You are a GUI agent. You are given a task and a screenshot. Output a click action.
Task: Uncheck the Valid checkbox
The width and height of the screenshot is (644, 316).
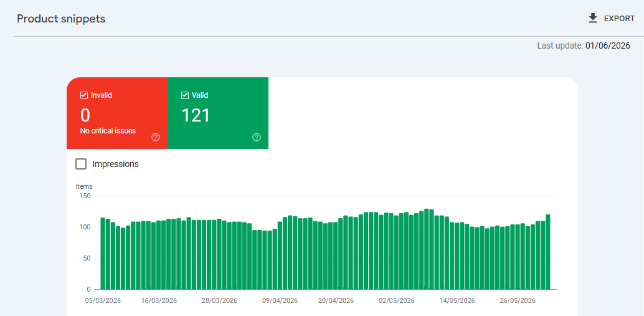[x=185, y=95]
